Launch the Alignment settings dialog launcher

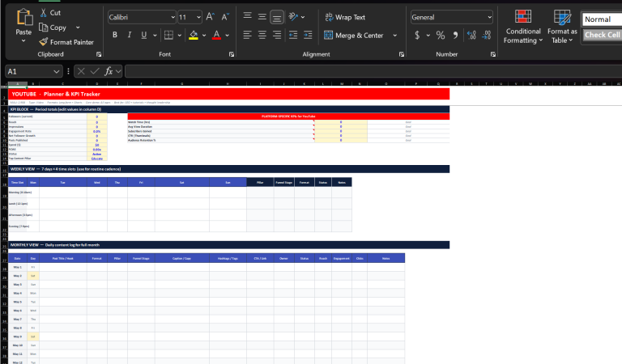(402, 54)
